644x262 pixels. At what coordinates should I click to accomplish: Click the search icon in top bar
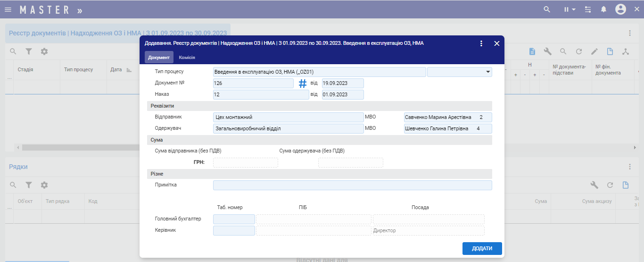547,9
